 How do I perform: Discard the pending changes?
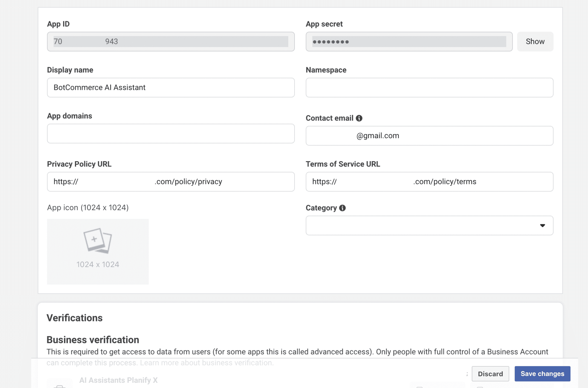(490, 374)
